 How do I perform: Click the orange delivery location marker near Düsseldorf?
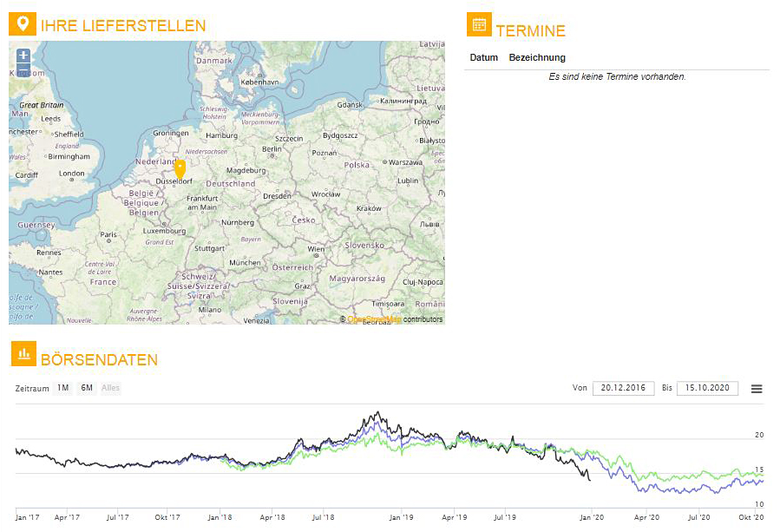(180, 168)
